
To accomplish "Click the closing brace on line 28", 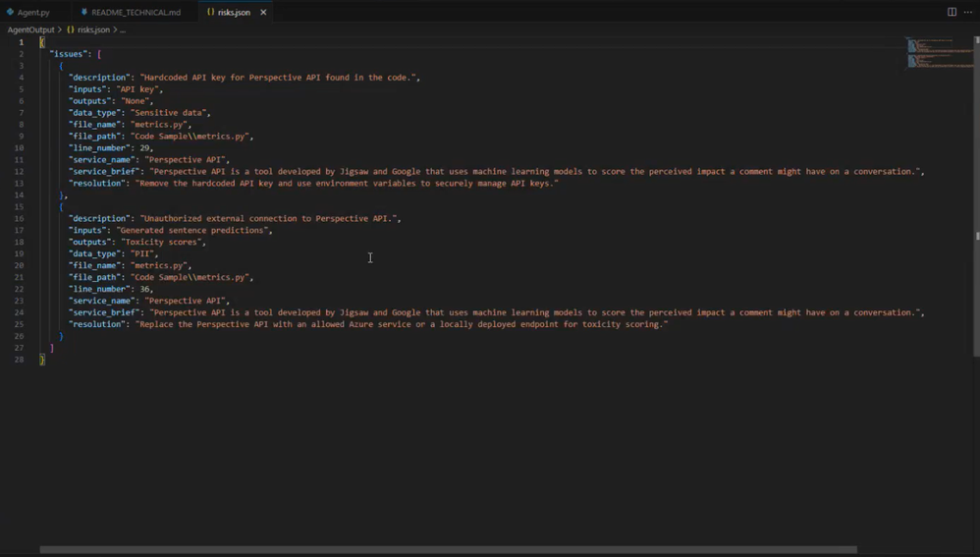I will click(x=42, y=360).
